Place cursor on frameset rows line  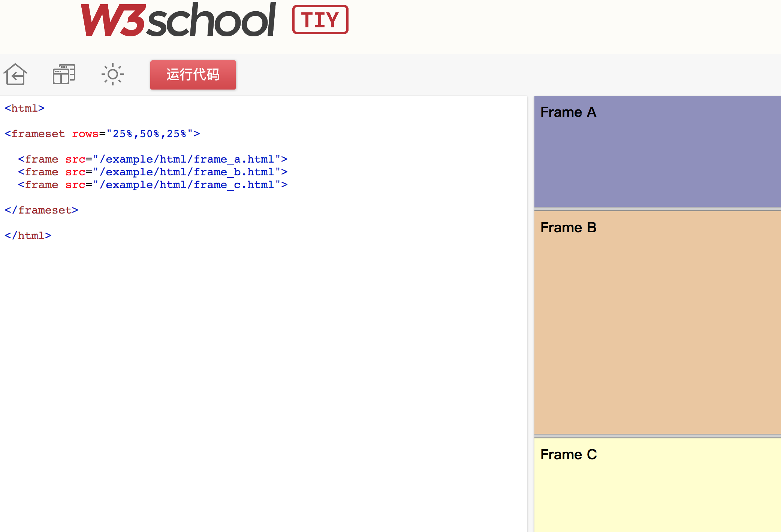[102, 134]
